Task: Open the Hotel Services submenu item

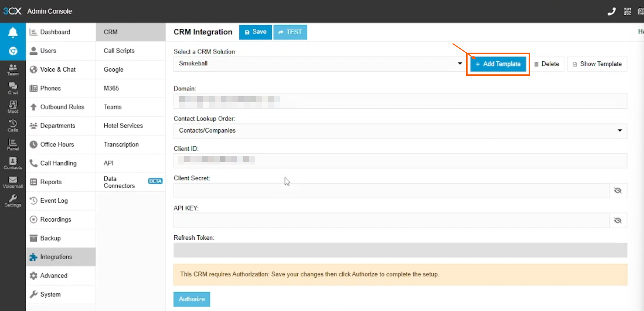Action: coord(131,126)
